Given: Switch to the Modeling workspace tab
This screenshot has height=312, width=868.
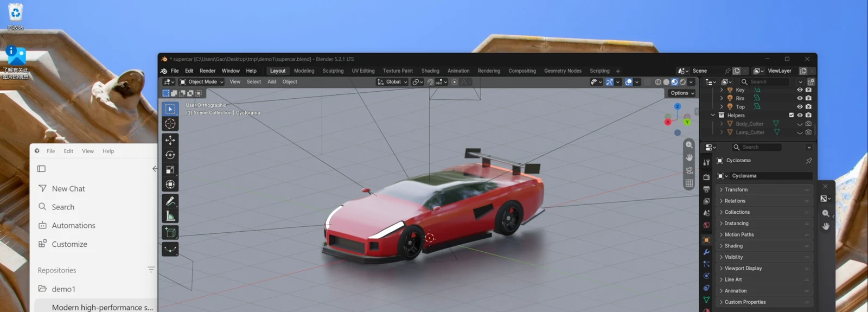Looking at the screenshot, I should click(304, 71).
